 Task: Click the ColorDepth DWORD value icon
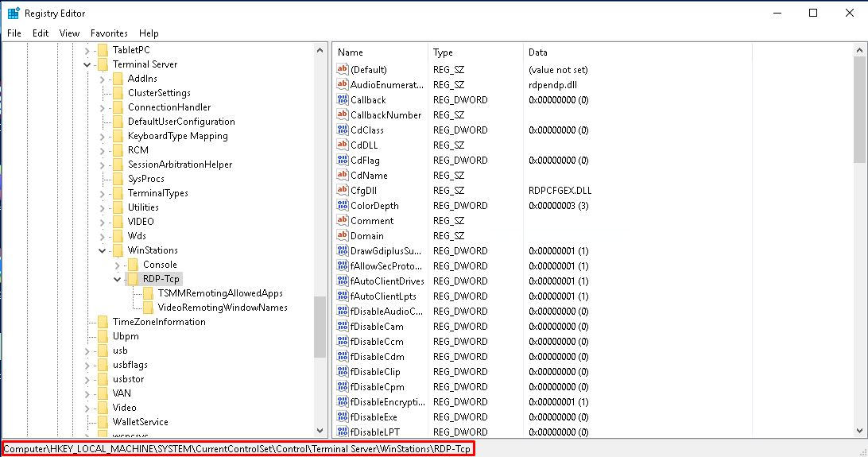343,206
